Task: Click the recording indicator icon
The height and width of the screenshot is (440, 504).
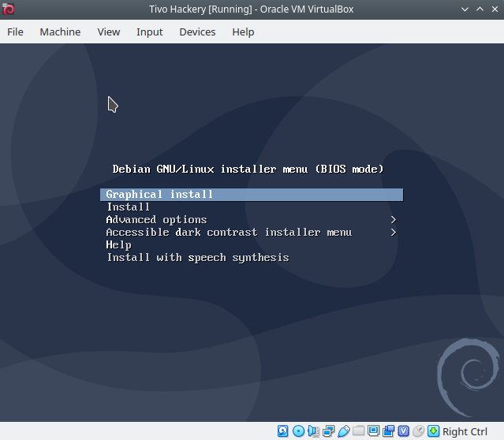Action: coord(388,431)
